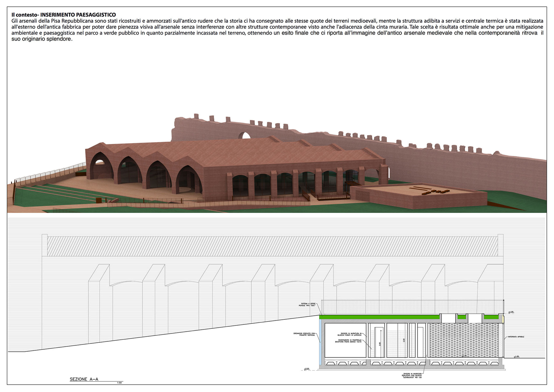Click the paragraph line starting "Gli arsenali della Pisa"
This screenshot has height=392, width=554.
tap(277, 21)
